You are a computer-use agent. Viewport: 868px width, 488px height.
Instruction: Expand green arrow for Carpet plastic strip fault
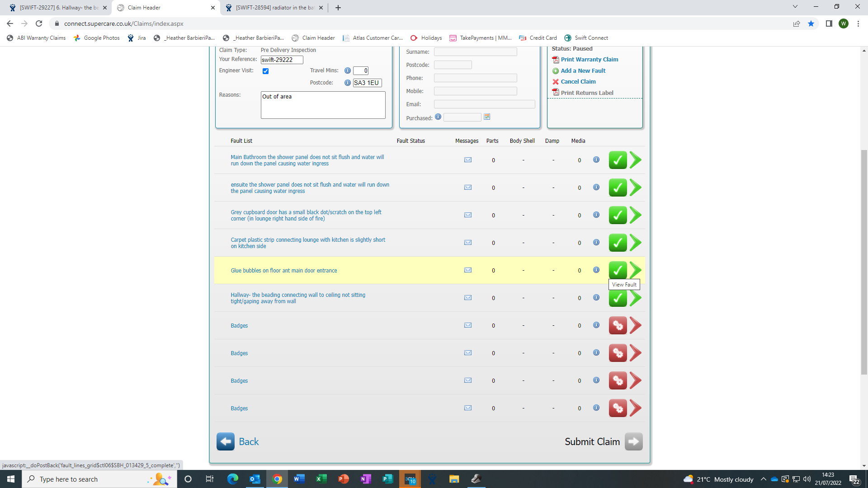pos(636,243)
